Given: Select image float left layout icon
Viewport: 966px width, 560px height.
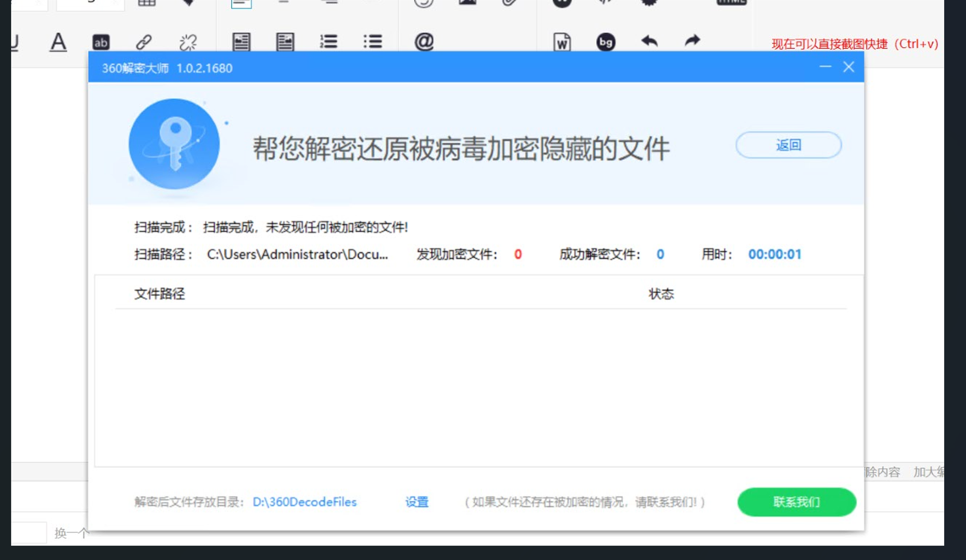Looking at the screenshot, I should click(241, 42).
